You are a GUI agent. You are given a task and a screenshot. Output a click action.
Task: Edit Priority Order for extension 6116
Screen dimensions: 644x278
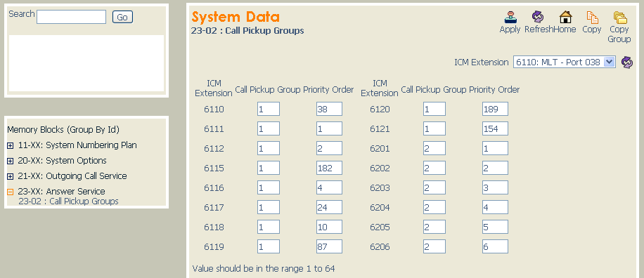tap(330, 188)
